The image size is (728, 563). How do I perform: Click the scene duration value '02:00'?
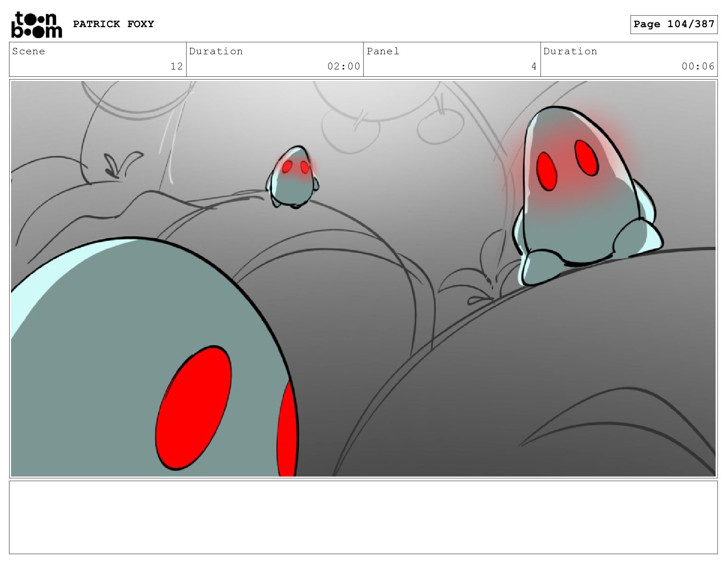[x=344, y=66]
